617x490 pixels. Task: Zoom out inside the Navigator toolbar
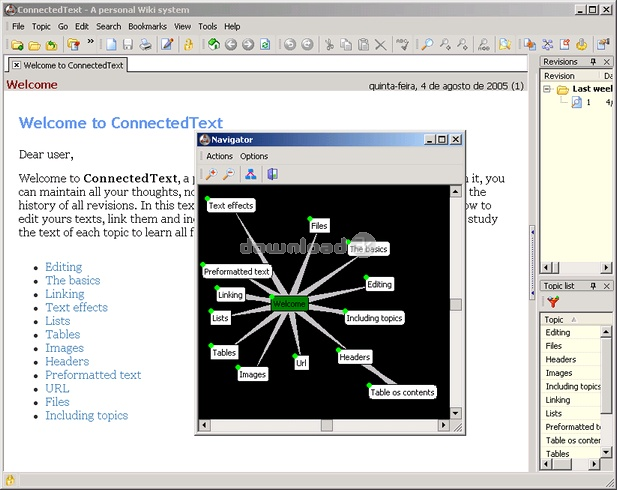[x=229, y=174]
